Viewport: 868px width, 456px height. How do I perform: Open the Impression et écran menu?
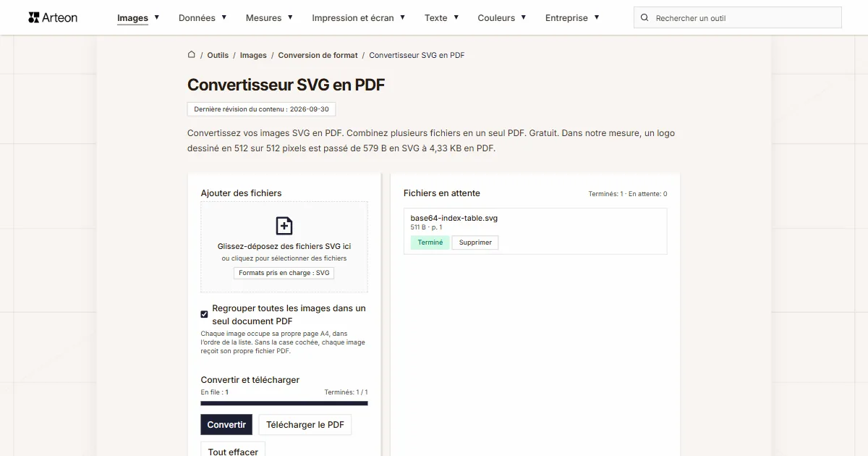pos(353,18)
